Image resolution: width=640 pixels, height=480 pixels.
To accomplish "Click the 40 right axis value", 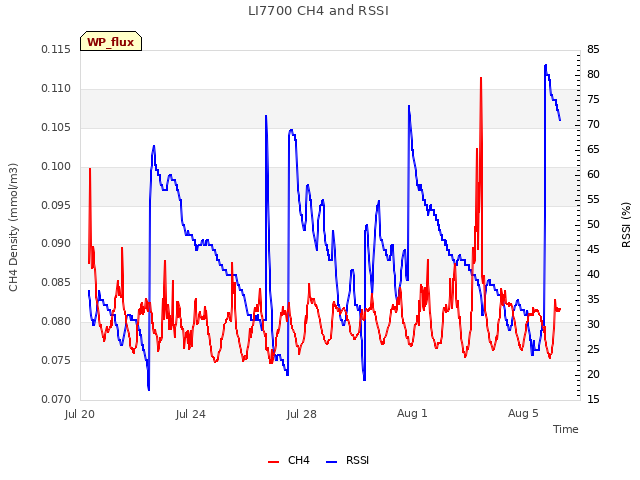I will [593, 274].
